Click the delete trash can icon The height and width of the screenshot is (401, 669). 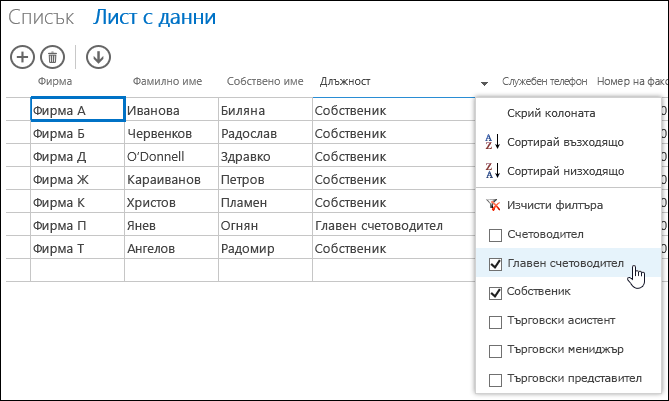pyautogui.click(x=52, y=57)
